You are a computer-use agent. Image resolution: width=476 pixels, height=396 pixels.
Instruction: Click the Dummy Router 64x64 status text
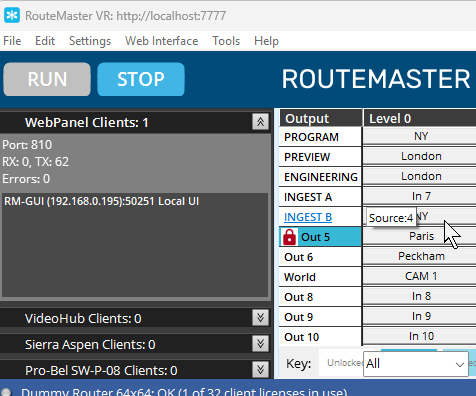(x=184, y=392)
